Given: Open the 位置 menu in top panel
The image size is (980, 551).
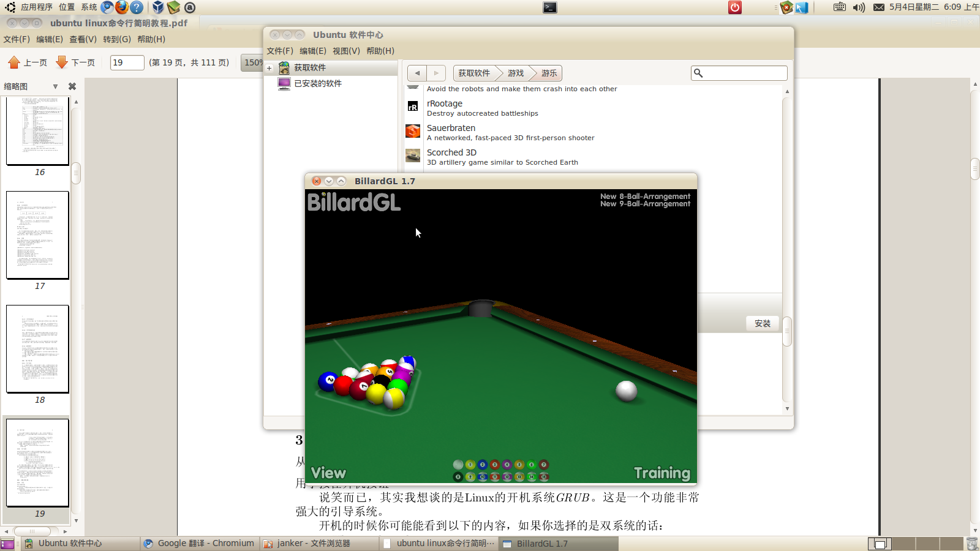Looking at the screenshot, I should [67, 7].
